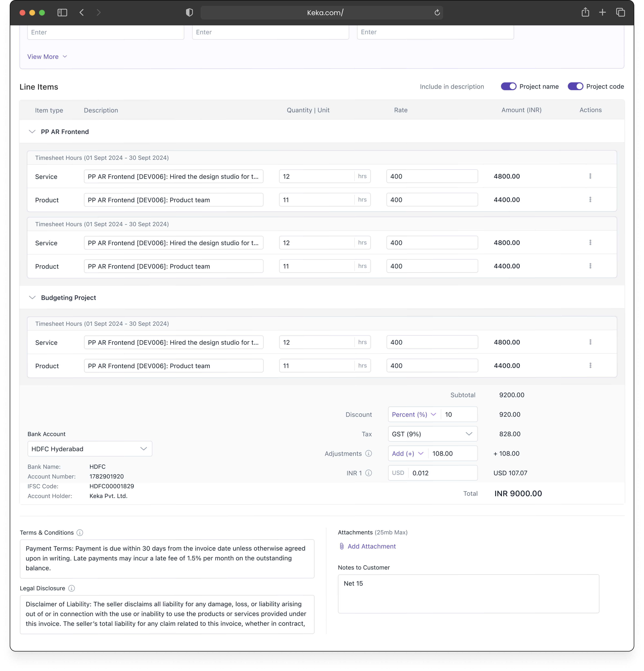Expand the View More section
Screen dimensions: 644x671
click(x=47, y=56)
